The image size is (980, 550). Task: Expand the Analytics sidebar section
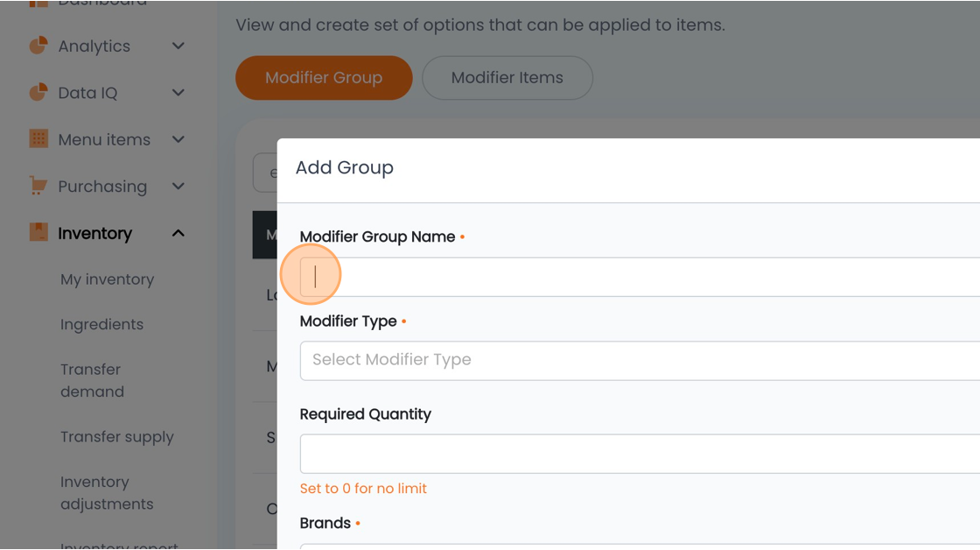[x=178, y=46]
